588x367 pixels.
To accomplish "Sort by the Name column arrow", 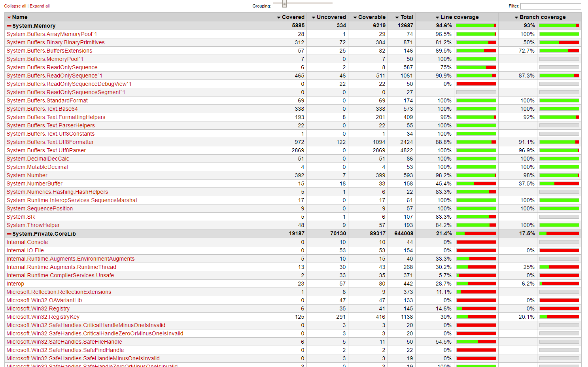I will point(9,17).
